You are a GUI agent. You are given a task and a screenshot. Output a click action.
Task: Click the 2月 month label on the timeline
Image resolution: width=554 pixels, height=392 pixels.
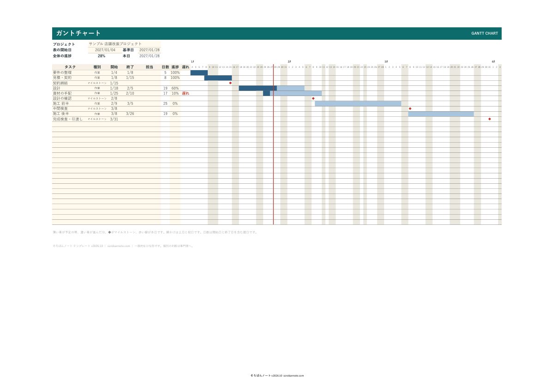point(289,61)
